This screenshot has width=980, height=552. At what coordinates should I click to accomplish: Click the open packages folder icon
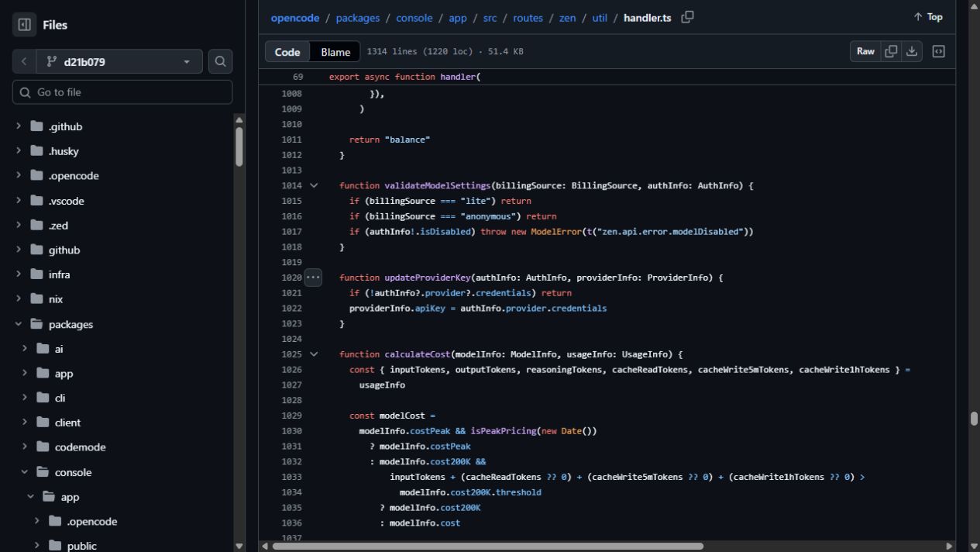[36, 324]
